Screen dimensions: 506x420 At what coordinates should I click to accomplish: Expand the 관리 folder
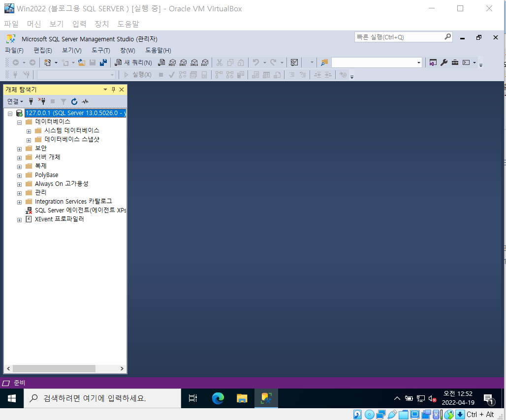coord(19,193)
